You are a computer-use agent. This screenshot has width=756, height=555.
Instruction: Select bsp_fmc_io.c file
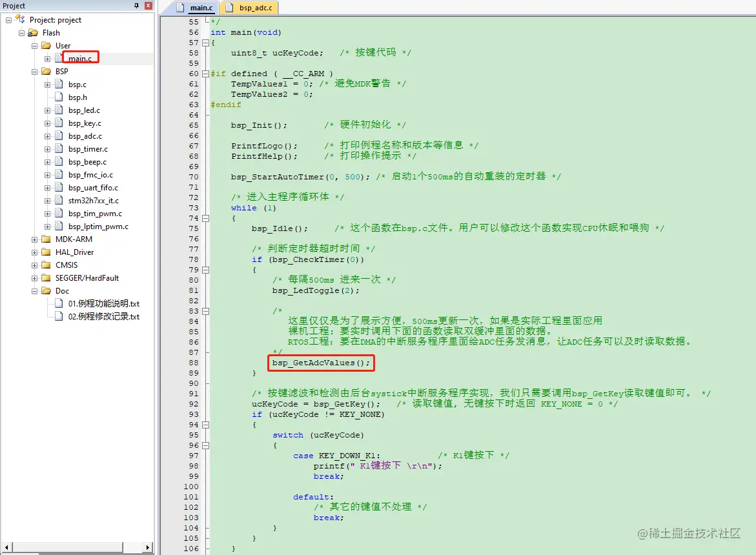(x=90, y=175)
